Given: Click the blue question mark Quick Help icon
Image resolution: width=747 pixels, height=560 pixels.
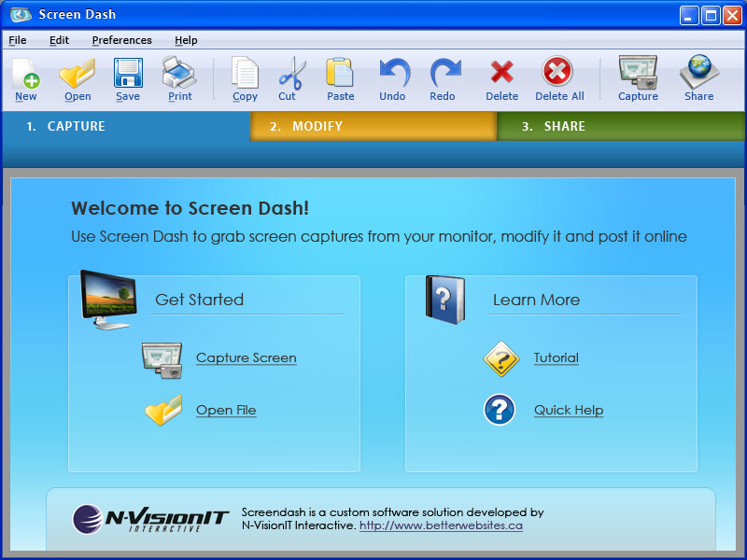Looking at the screenshot, I should point(500,410).
